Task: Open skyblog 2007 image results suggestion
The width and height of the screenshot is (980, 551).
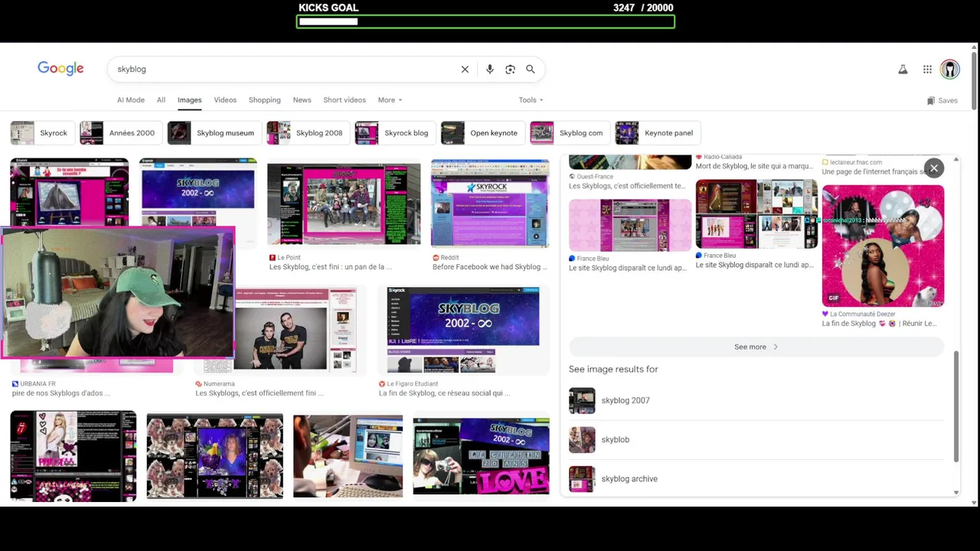Action: 756,400
